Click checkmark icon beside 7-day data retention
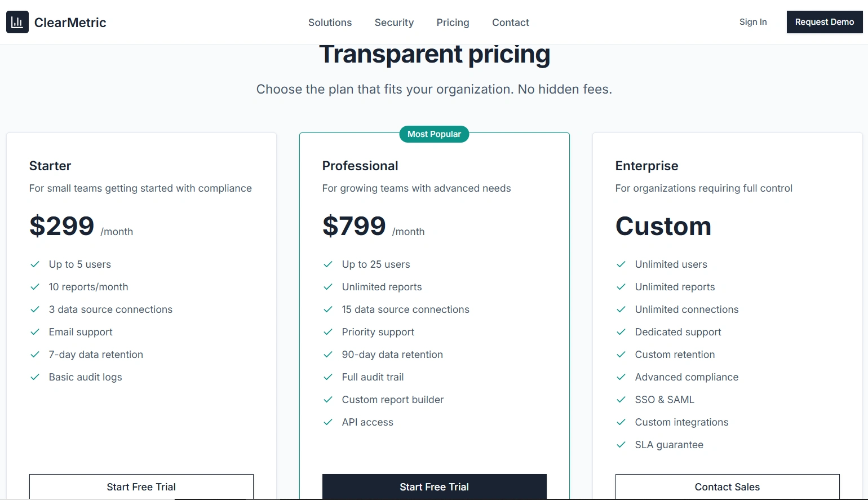The image size is (868, 500). click(35, 355)
